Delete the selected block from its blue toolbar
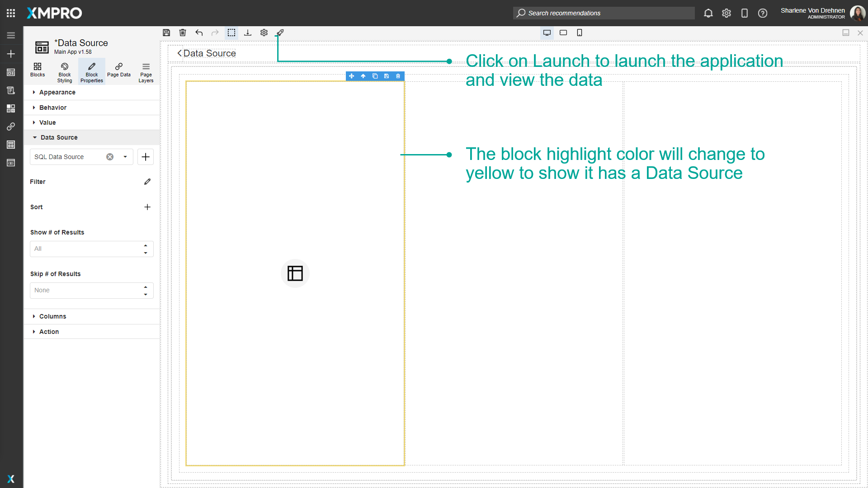 [398, 76]
